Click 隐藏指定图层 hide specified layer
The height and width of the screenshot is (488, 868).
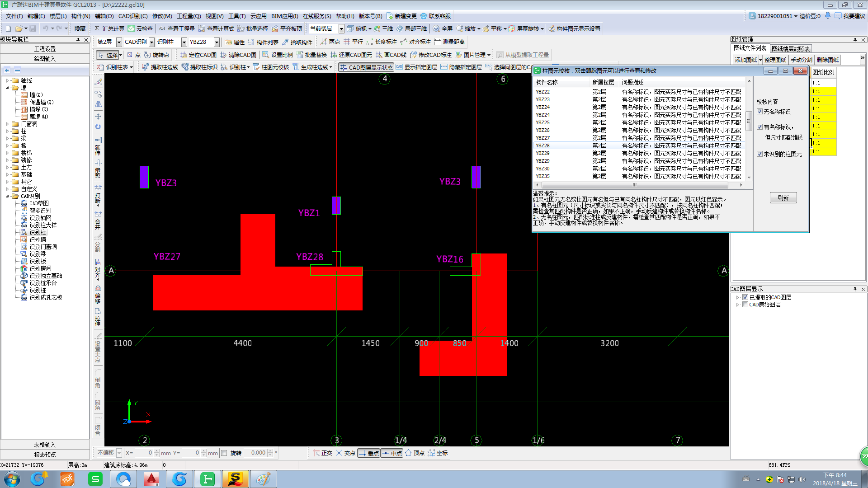point(461,67)
